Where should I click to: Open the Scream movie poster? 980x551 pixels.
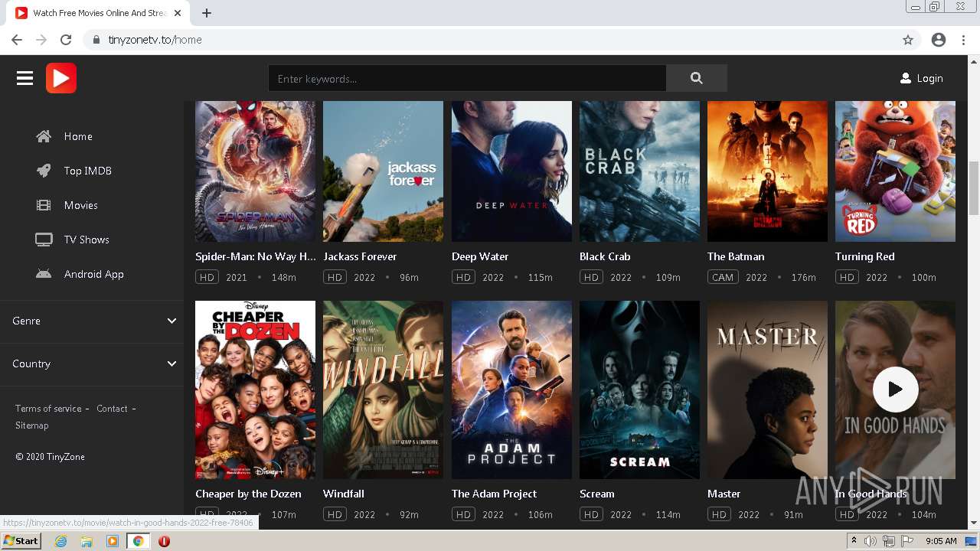pyautogui.click(x=639, y=390)
